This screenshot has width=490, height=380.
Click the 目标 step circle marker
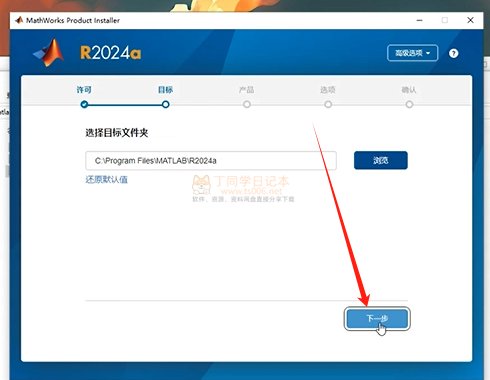pos(166,105)
